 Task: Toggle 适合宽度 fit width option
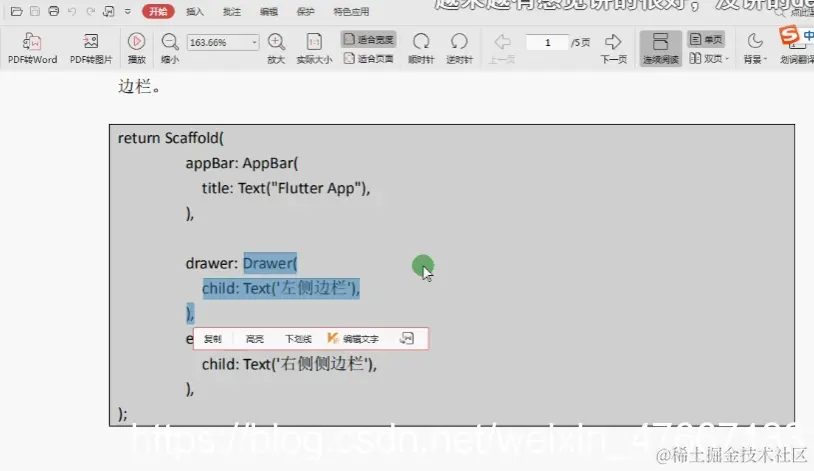point(369,39)
